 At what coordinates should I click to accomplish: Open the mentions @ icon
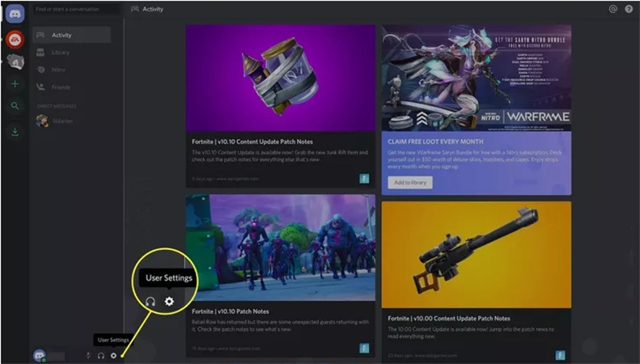pos(613,9)
